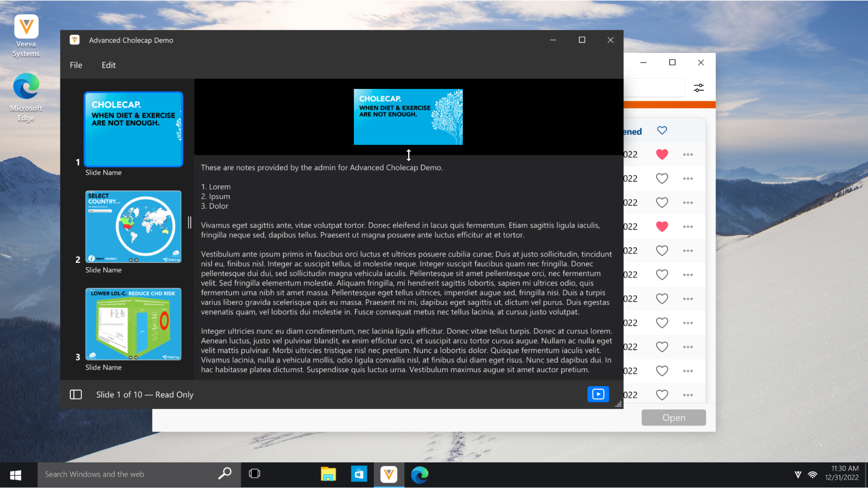Click the Veeva tray icon near clock
This screenshot has height=488, width=868.
click(x=798, y=475)
